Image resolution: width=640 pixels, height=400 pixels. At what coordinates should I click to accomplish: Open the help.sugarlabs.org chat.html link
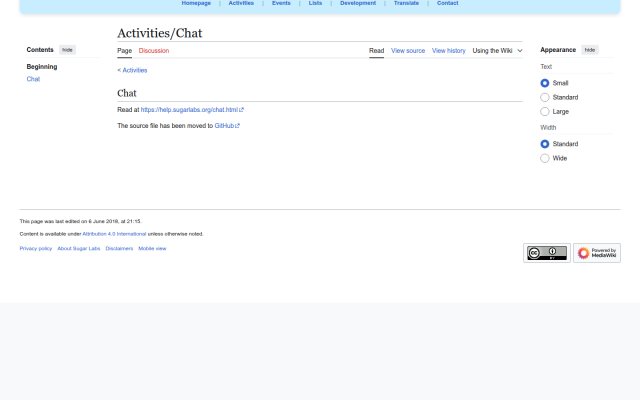192,110
